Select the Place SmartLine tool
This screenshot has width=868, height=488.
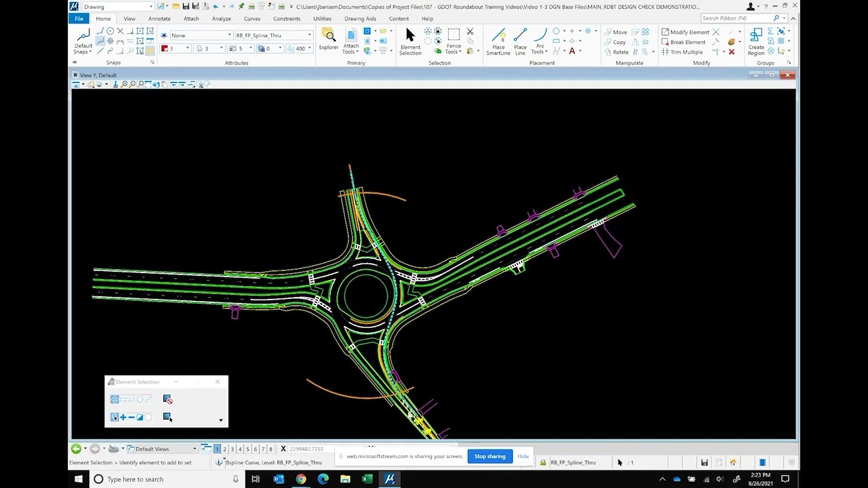[498, 41]
